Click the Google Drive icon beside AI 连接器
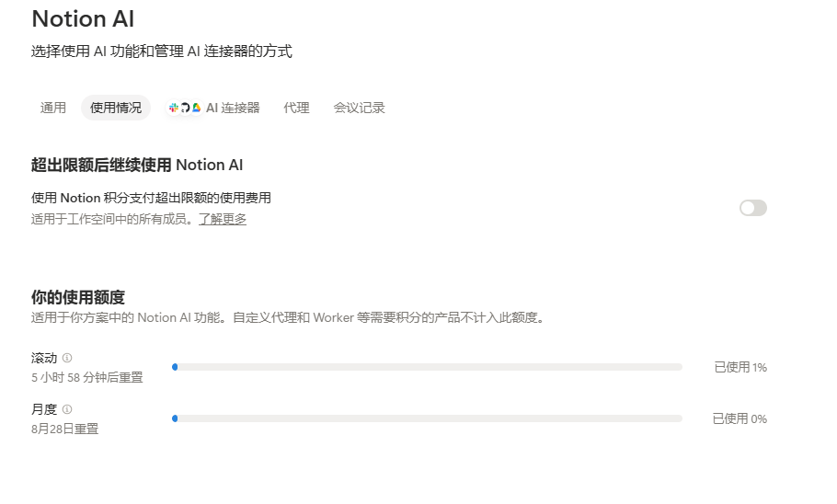 (197, 108)
